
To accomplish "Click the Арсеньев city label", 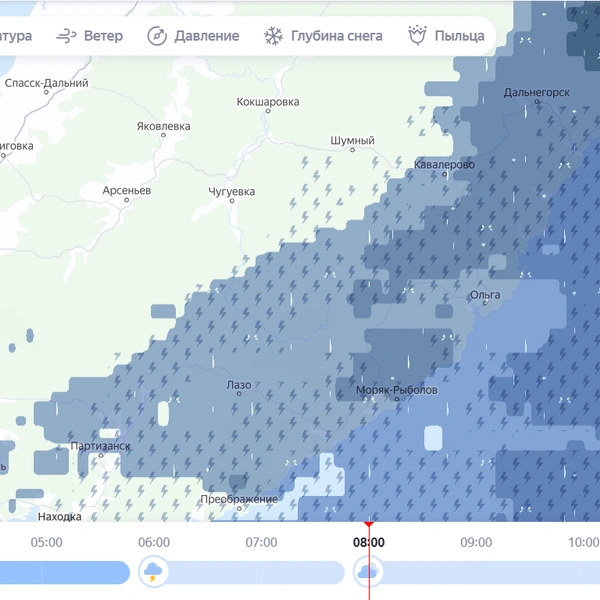I will tap(127, 191).
